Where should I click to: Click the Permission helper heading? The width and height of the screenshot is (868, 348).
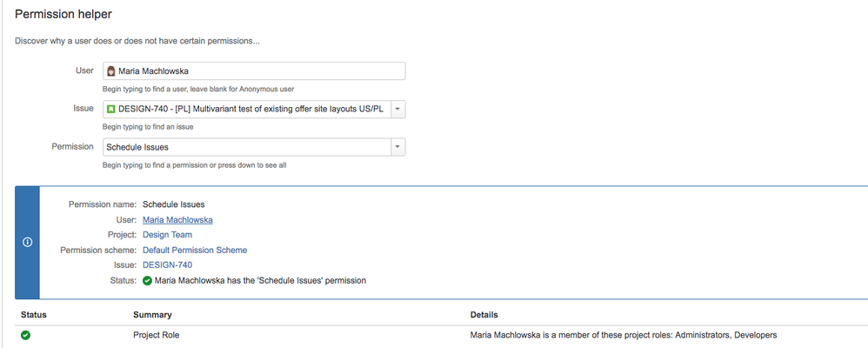point(63,15)
